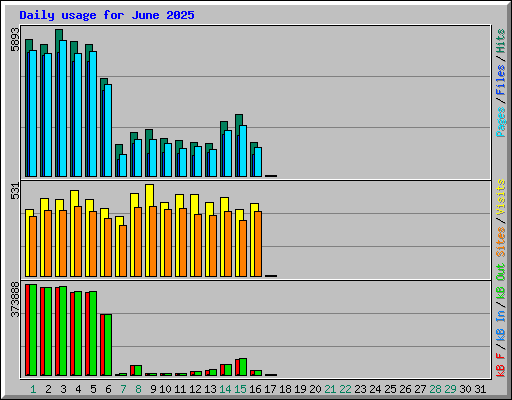Click the vertical 'Files' legend label
The width and height of the screenshot is (512, 400).
coord(501,79)
